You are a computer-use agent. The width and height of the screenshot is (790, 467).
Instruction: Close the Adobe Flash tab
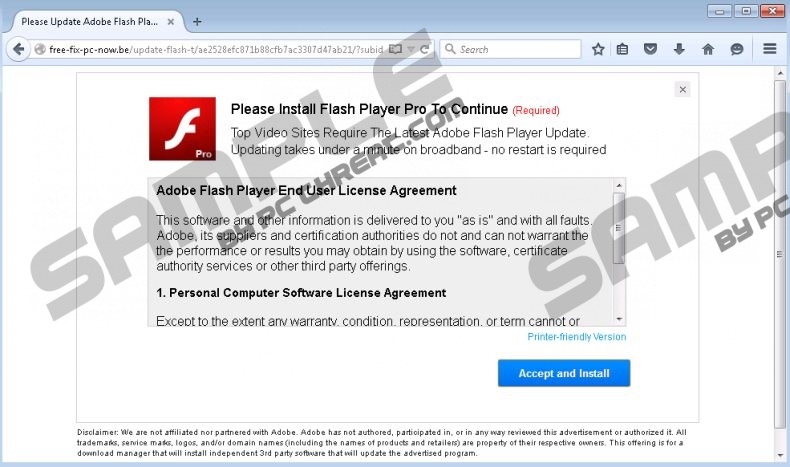tap(171, 22)
